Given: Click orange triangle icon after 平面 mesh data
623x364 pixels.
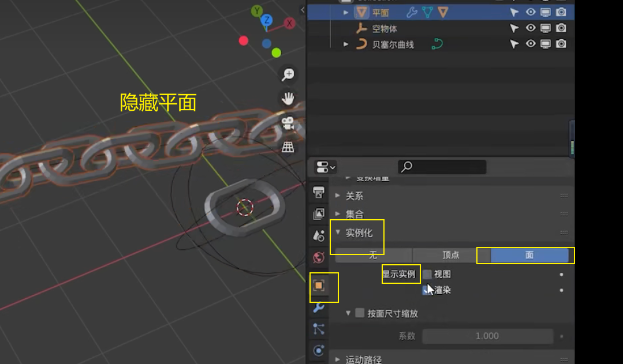Looking at the screenshot, I should click(443, 12).
